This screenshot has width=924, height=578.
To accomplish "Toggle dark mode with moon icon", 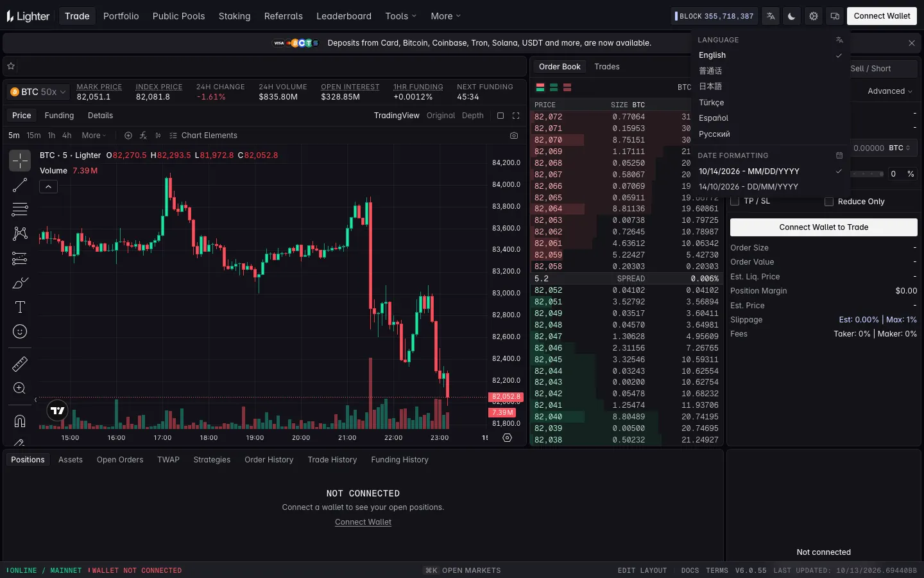I will 792,16.
